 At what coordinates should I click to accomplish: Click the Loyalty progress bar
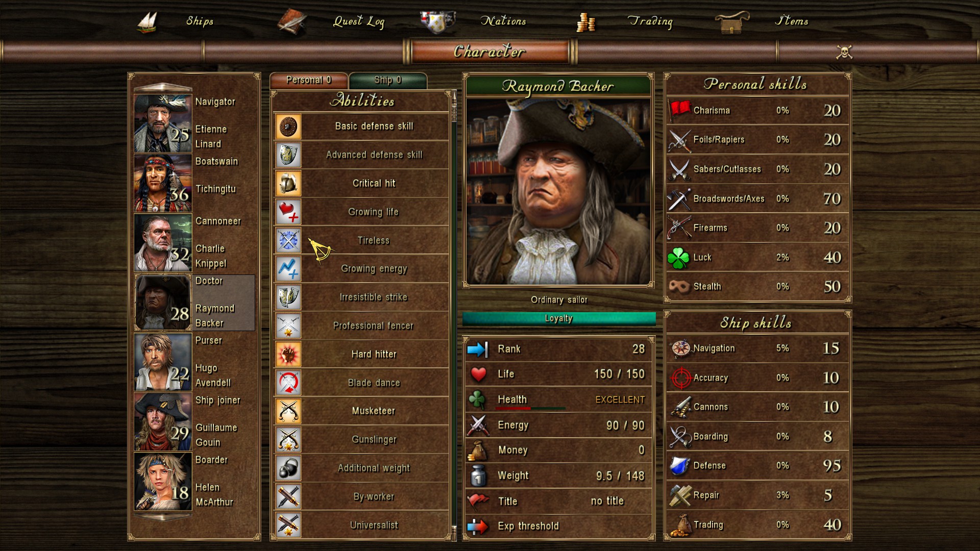pos(559,318)
